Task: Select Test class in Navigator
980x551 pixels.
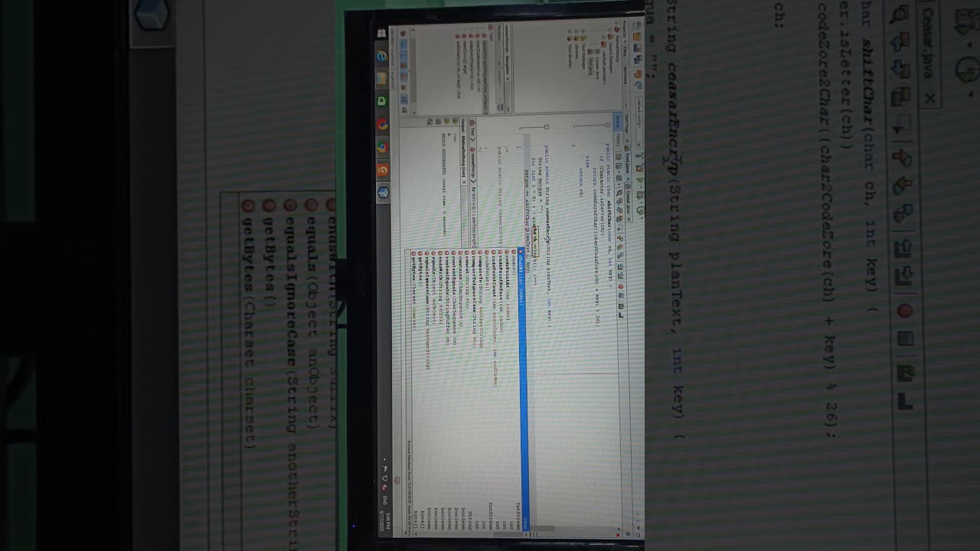Action: (x=491, y=33)
